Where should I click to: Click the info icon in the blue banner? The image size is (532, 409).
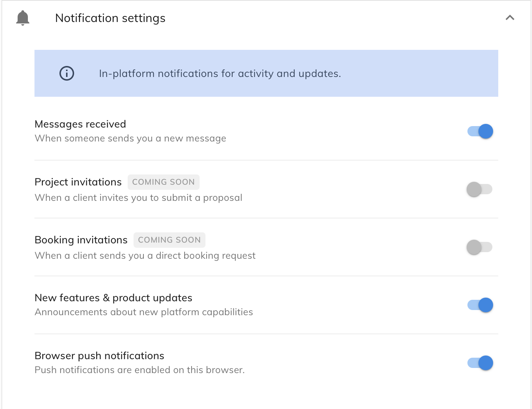tap(67, 73)
